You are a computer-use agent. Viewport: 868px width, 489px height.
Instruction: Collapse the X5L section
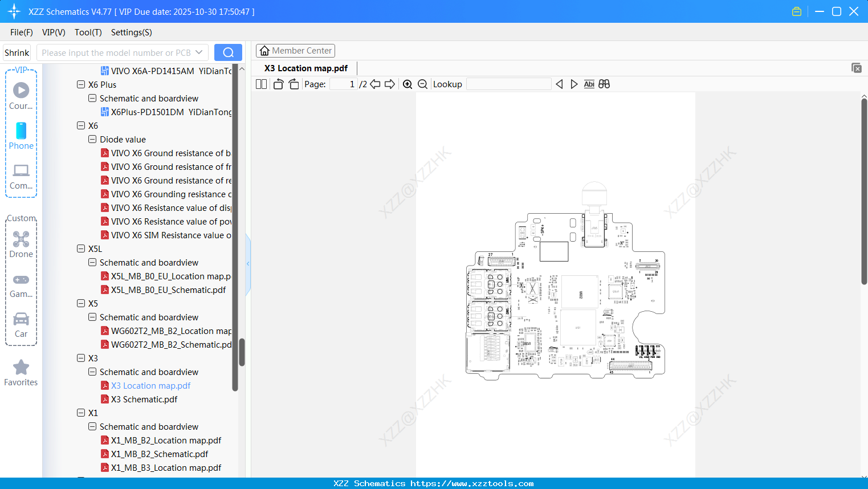tap(80, 248)
